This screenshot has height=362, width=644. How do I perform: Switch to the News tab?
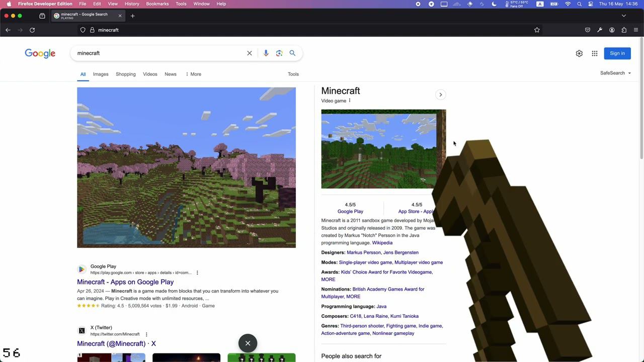click(171, 74)
